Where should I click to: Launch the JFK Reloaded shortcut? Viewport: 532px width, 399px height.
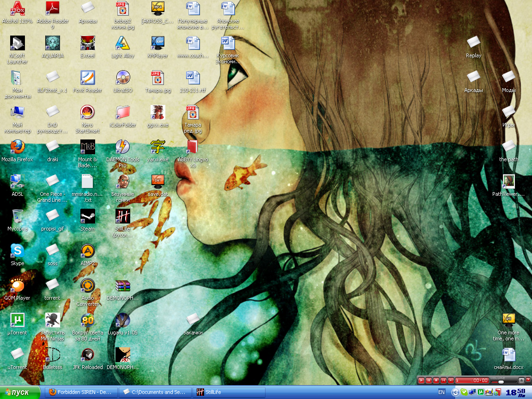pyautogui.click(x=88, y=359)
